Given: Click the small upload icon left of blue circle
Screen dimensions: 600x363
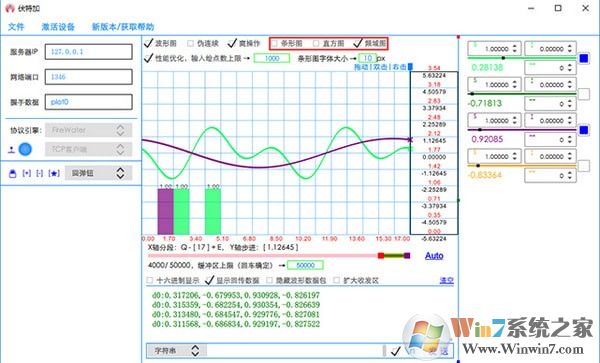Looking at the screenshot, I should click(11, 150).
